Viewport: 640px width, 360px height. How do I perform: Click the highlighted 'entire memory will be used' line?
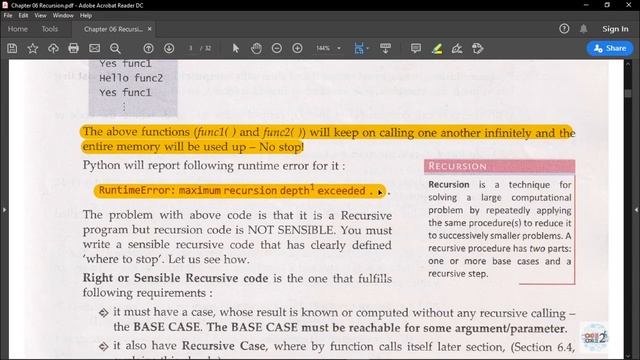coord(192,147)
